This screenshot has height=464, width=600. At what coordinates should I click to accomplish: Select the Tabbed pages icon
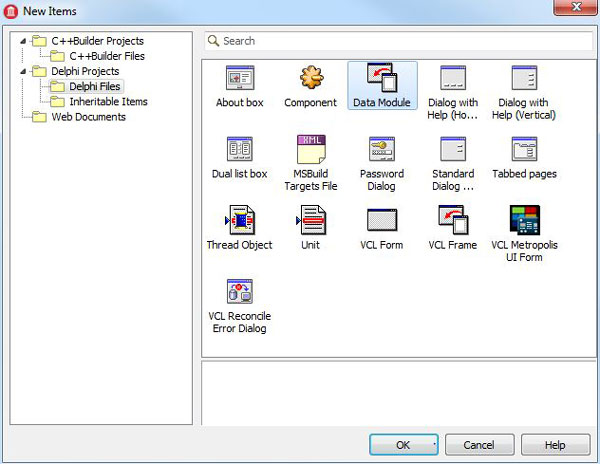(524, 150)
